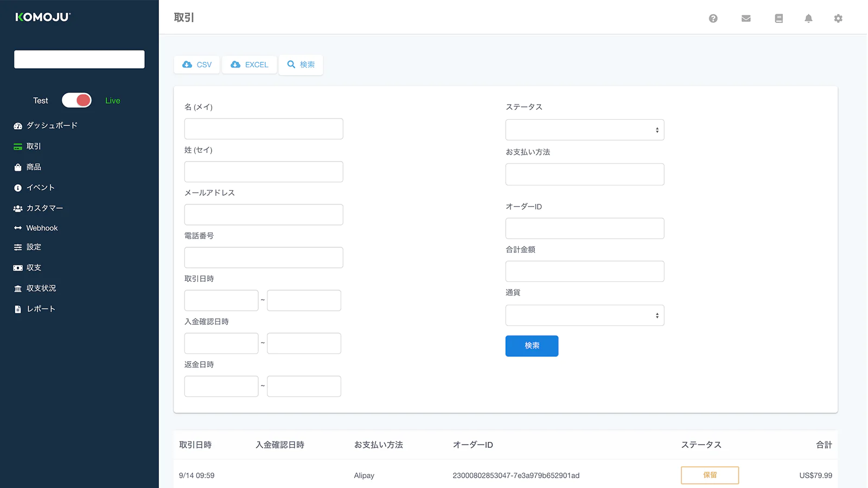Viewport: 868px width, 488px height.
Task: Toggle search panel with 検索 magnifier button
Action: 301,65
